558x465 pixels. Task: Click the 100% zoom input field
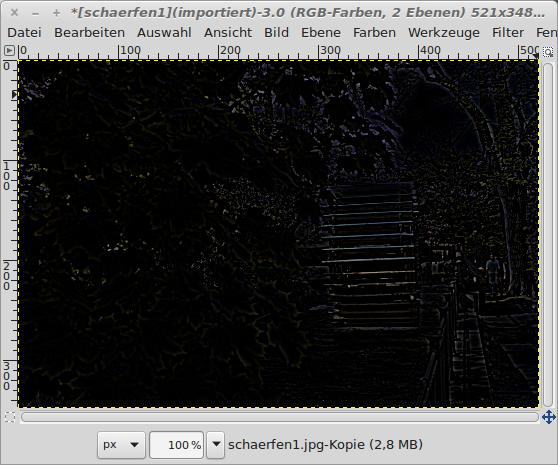click(177, 445)
